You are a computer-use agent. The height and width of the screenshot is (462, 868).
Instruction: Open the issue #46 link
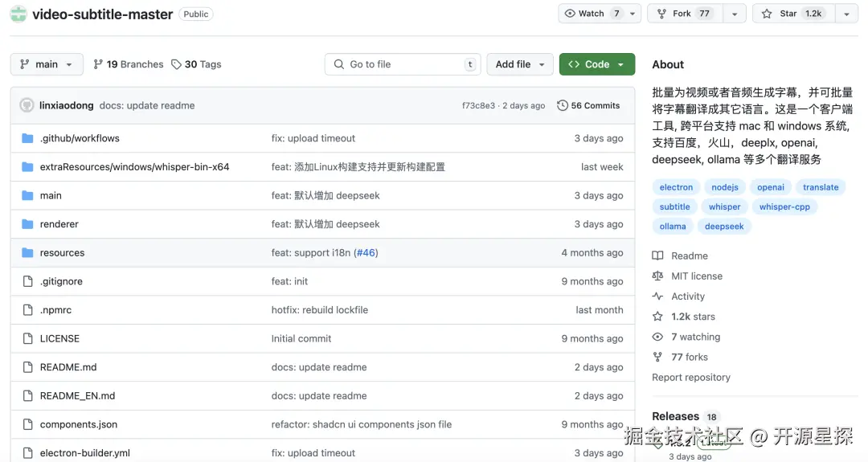(x=366, y=253)
